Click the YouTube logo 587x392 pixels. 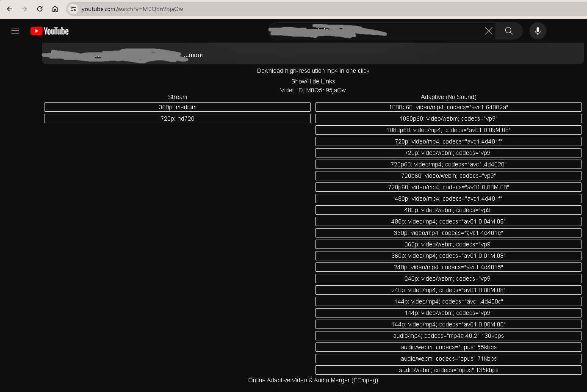[50, 31]
